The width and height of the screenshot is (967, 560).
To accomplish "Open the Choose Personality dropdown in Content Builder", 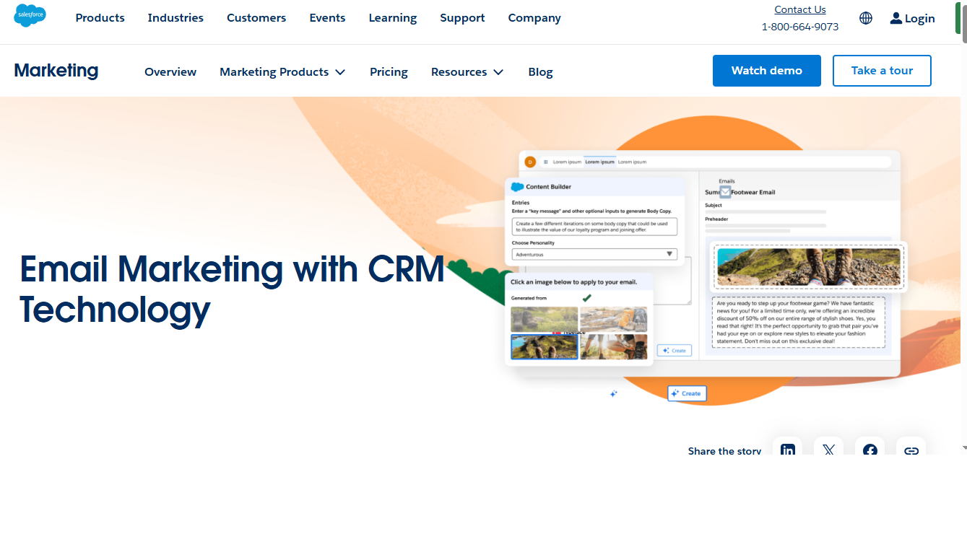I will pyautogui.click(x=594, y=253).
